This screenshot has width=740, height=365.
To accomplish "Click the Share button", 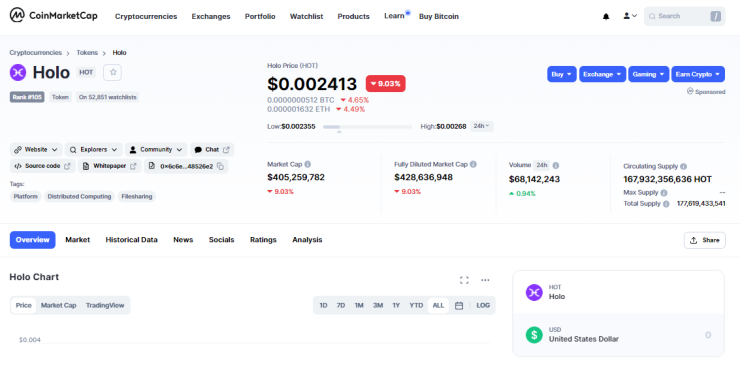I will click(705, 240).
